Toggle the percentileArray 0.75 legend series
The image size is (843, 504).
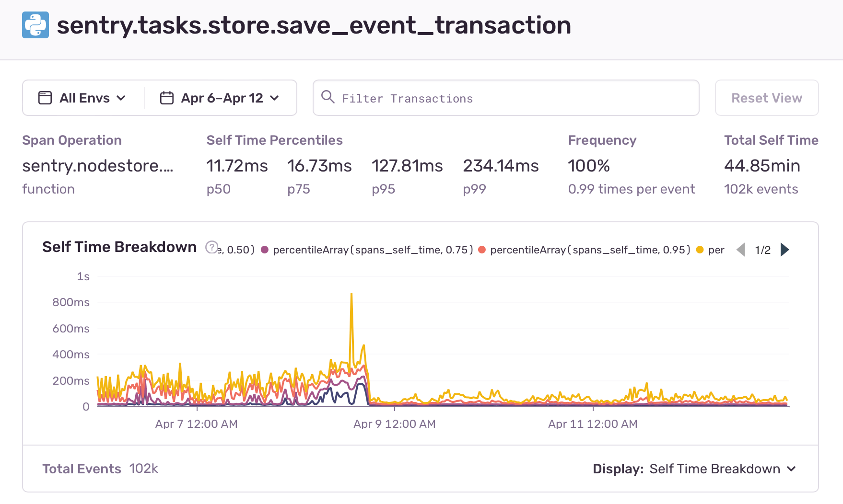click(367, 250)
